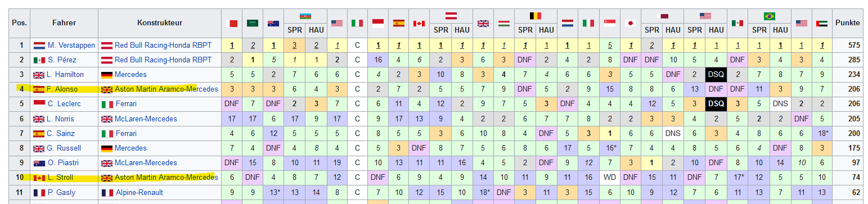Click the Konstrukteur column header
Image resolution: width=868 pixels, height=204 pixels.
159,23
